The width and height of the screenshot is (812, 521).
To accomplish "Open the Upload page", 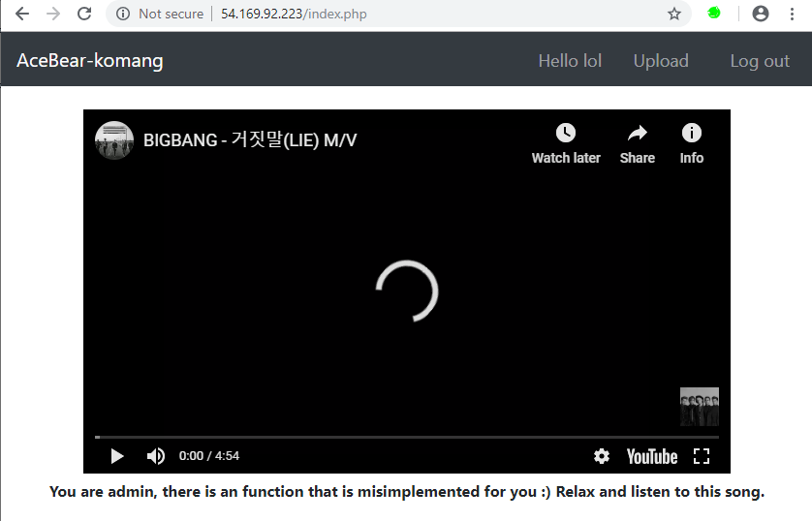I will point(661,61).
